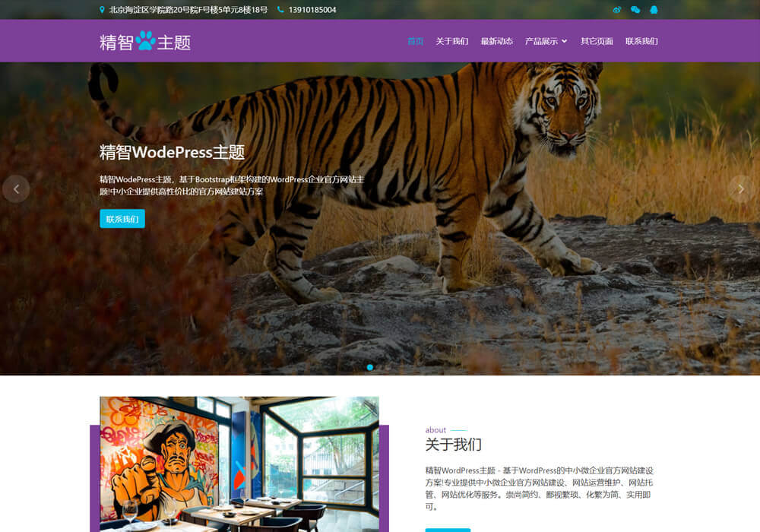Click the location pin icon in top bar

click(x=103, y=10)
